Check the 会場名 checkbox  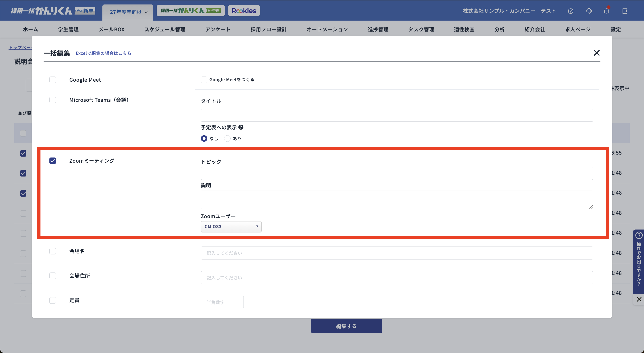point(53,251)
